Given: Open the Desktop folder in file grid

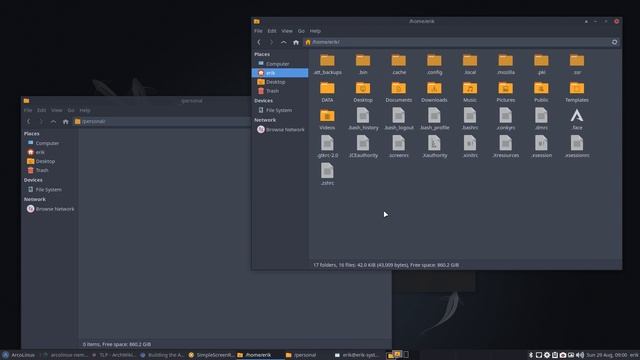Looking at the screenshot, I should tap(363, 92).
